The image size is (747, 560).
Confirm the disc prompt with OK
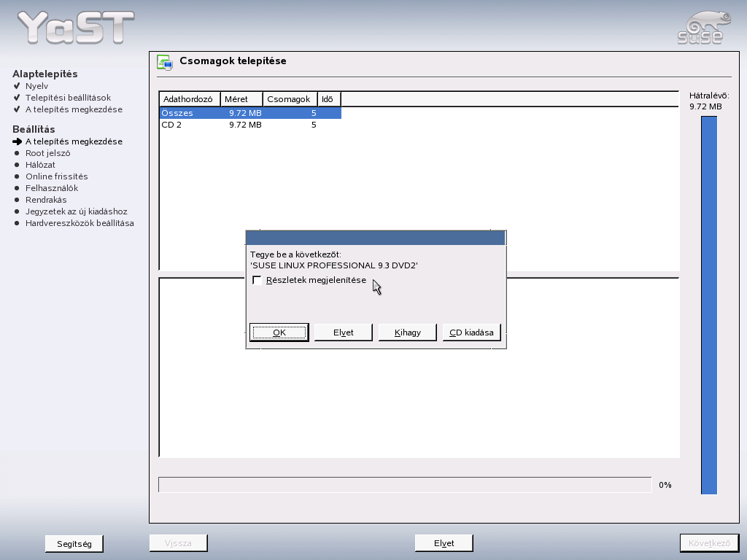point(279,332)
